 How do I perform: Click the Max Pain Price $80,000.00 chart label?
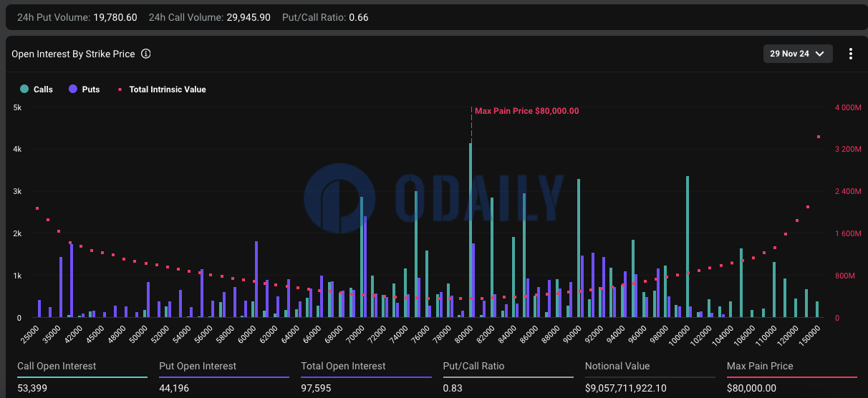pos(527,111)
